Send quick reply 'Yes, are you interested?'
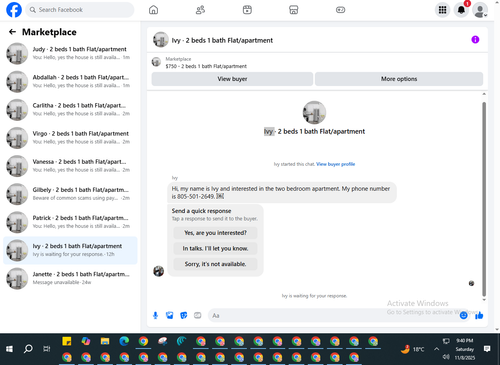The width and height of the screenshot is (500, 365). [215, 233]
